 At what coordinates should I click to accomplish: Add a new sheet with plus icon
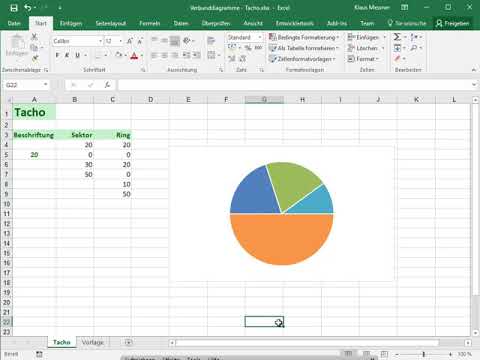[x=128, y=342]
